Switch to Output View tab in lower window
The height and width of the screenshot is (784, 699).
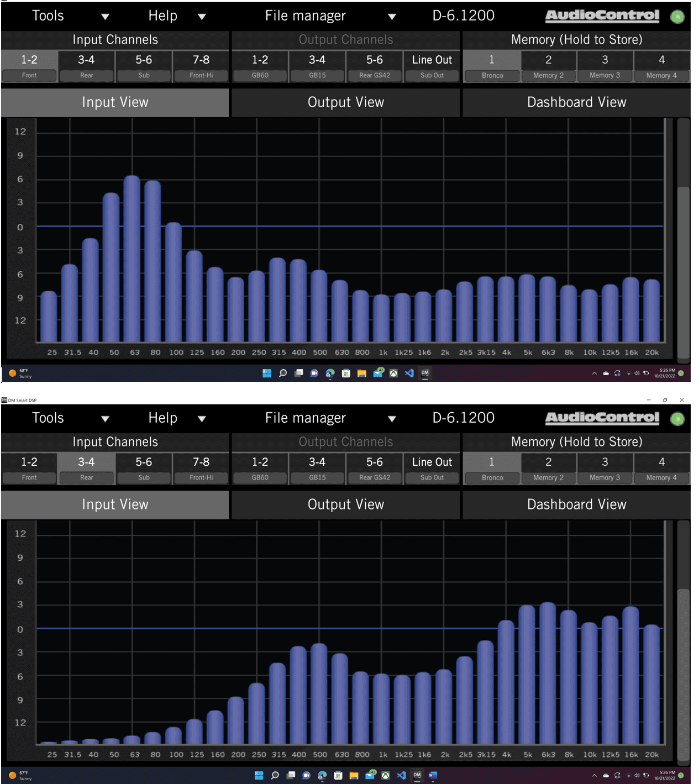click(346, 505)
